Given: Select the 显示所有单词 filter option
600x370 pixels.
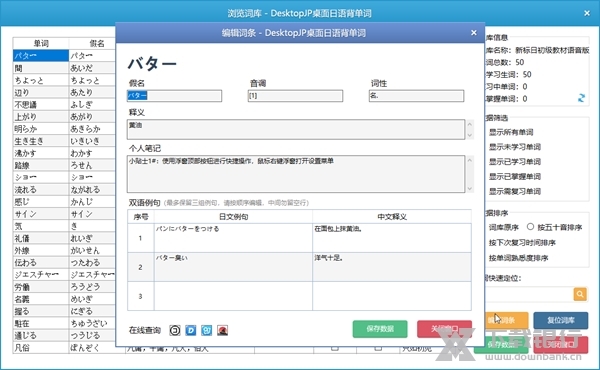Looking at the screenshot, I should pos(511,132).
